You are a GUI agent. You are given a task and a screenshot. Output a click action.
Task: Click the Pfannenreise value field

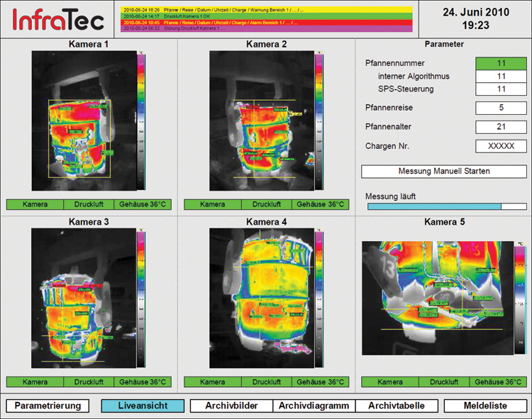(501, 108)
